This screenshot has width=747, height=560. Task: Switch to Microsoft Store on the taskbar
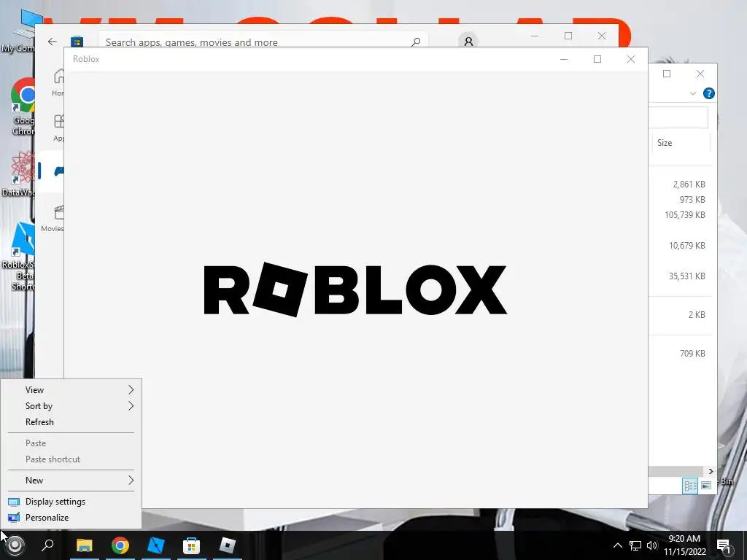[x=192, y=545]
